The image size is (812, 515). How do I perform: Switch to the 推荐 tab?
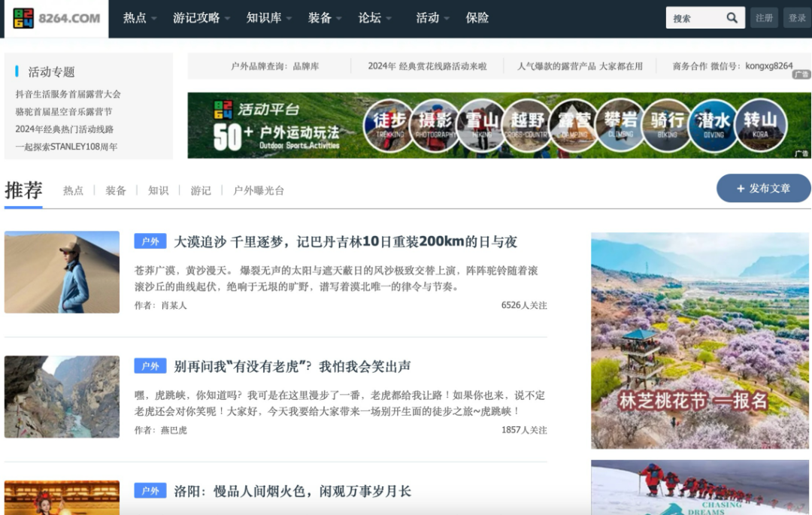(23, 190)
